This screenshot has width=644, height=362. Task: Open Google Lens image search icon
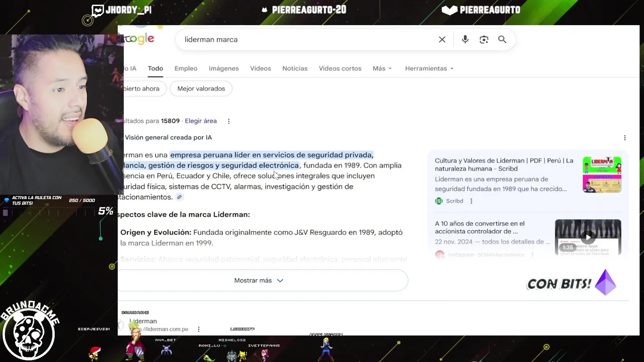[484, 39]
